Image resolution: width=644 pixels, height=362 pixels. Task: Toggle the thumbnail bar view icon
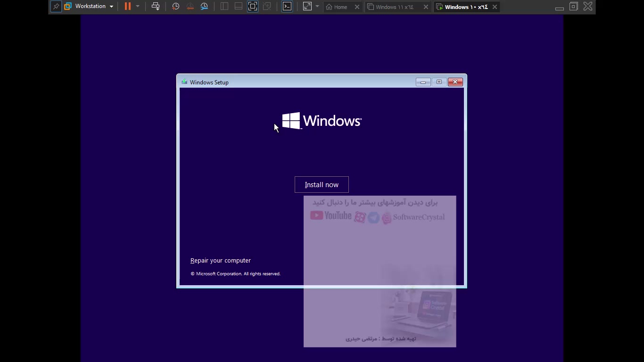[x=239, y=7]
